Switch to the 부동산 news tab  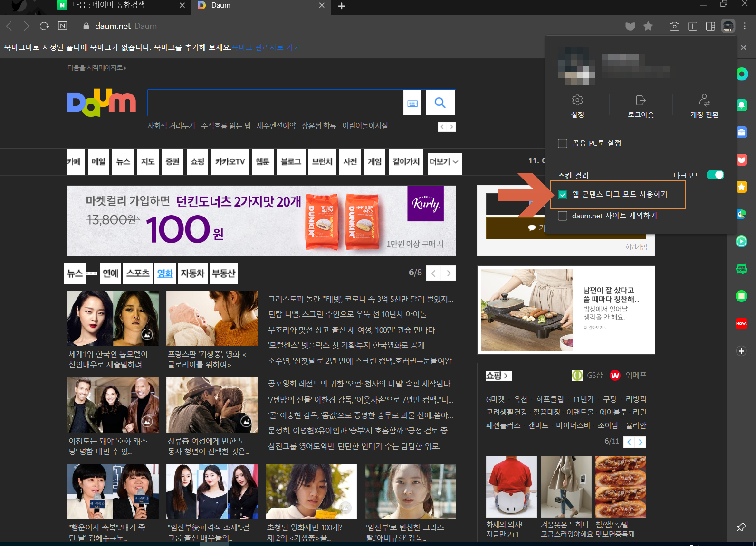point(224,274)
